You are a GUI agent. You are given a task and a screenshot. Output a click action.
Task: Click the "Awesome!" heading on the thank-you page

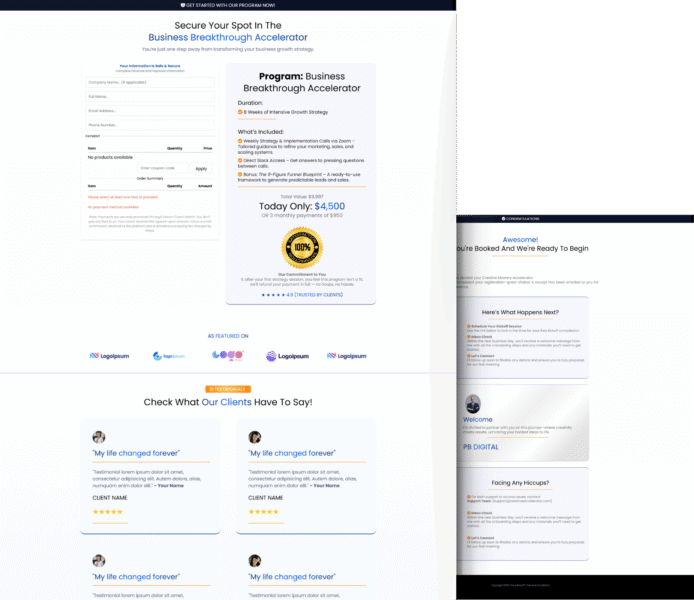coord(520,239)
